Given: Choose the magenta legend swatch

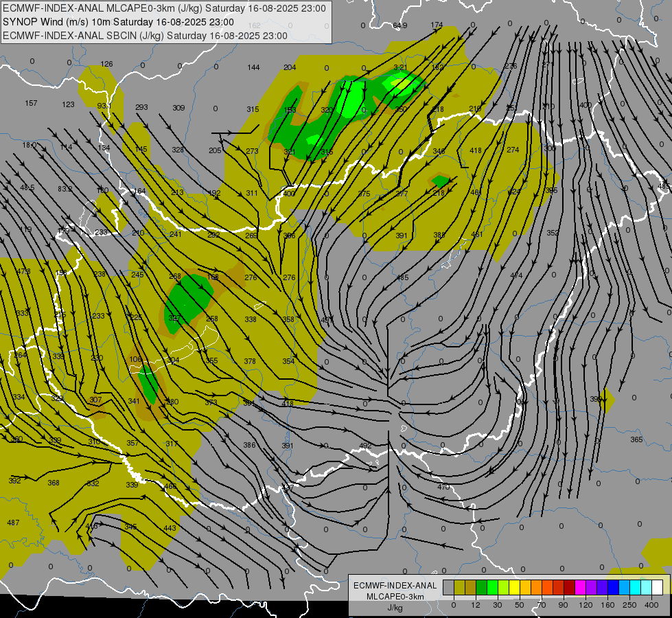Looking at the screenshot, I should click(x=581, y=588).
